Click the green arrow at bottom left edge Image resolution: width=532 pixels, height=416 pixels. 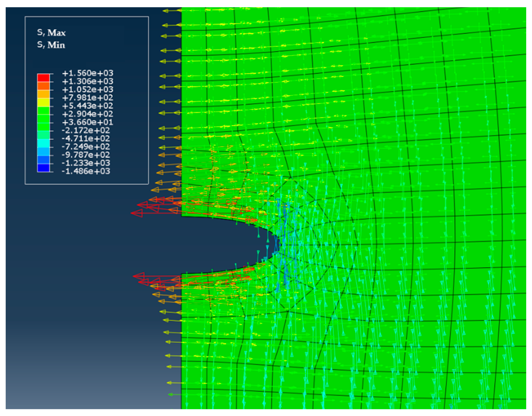[174, 394]
